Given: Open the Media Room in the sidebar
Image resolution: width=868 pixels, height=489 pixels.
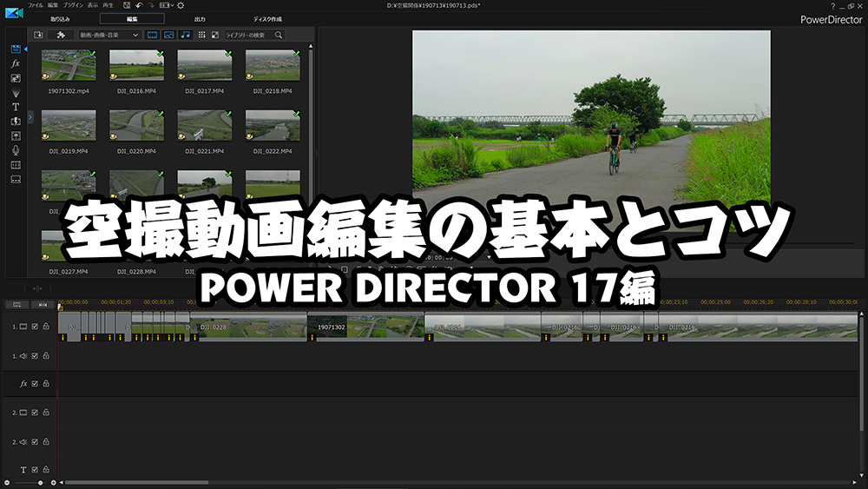Looking at the screenshot, I should (x=16, y=49).
